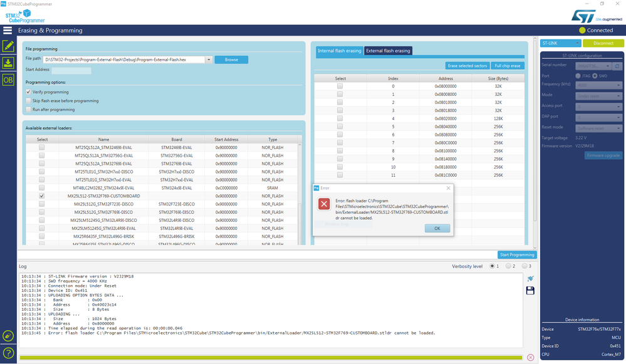The width and height of the screenshot is (626, 364).
Task: Click the Type column header in loaders
Action: [273, 139]
